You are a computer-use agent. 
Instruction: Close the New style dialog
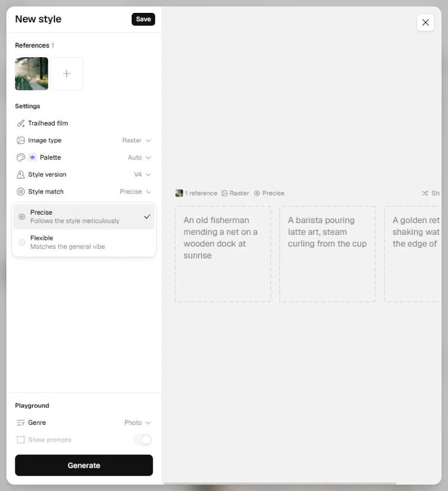(x=425, y=22)
